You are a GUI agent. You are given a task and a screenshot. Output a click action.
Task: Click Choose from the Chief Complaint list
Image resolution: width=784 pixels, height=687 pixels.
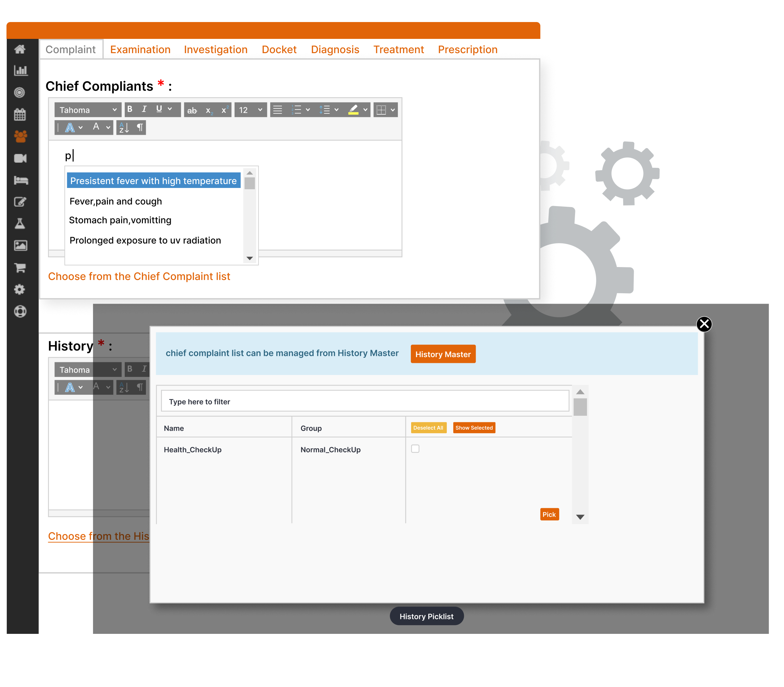139,276
